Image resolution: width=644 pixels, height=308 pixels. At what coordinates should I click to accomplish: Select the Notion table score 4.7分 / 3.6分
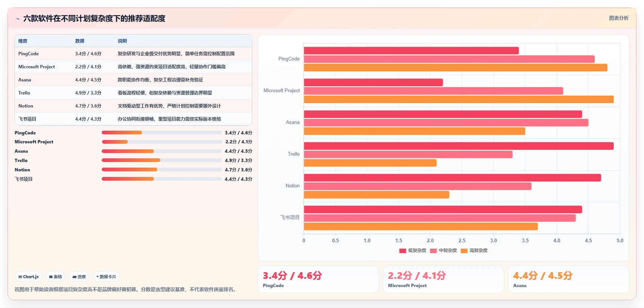click(88, 106)
